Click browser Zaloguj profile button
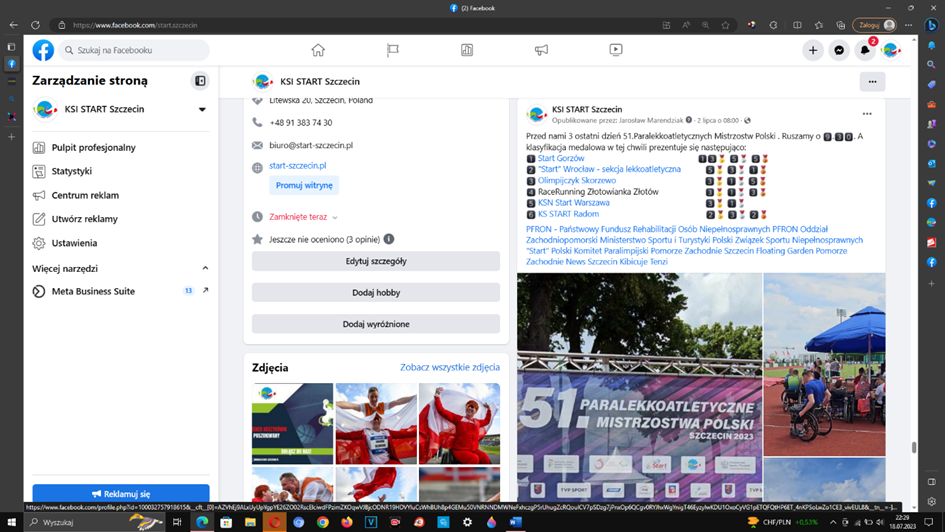 [x=874, y=25]
